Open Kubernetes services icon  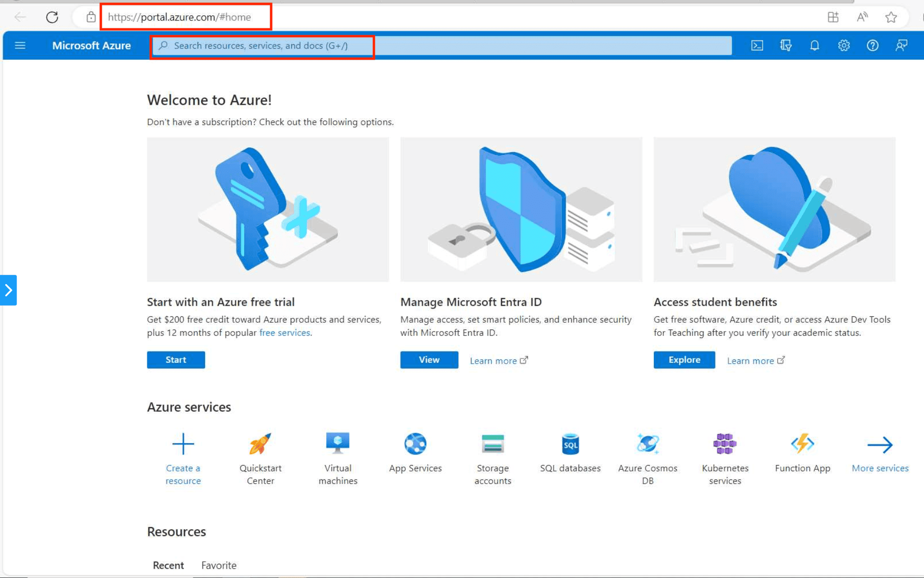tap(725, 444)
